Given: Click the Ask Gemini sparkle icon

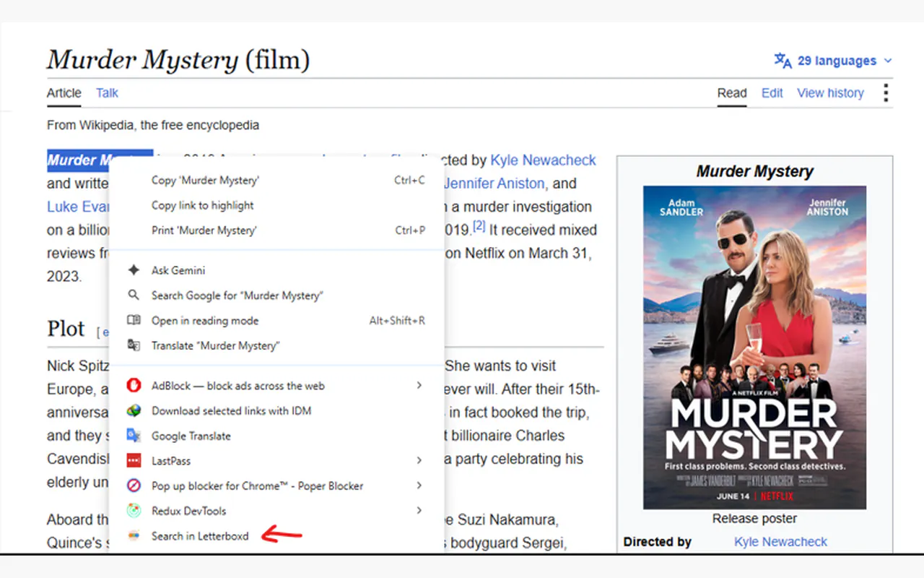Looking at the screenshot, I should 134,270.
